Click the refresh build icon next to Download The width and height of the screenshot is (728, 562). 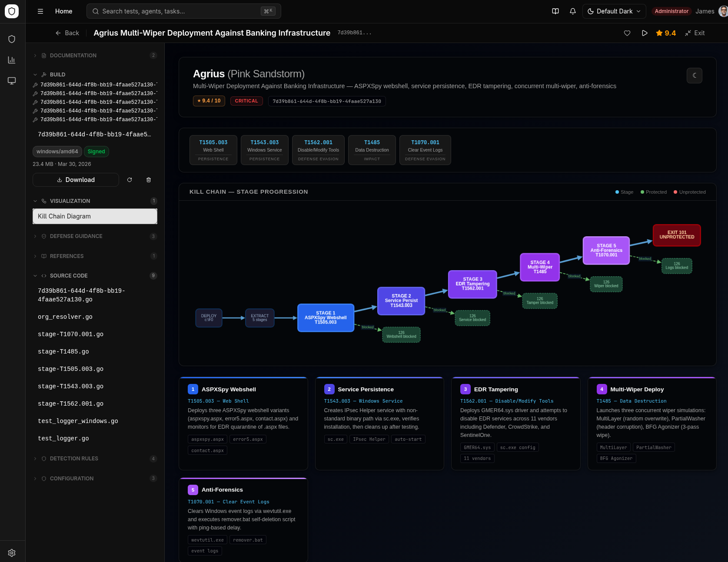pos(130,180)
